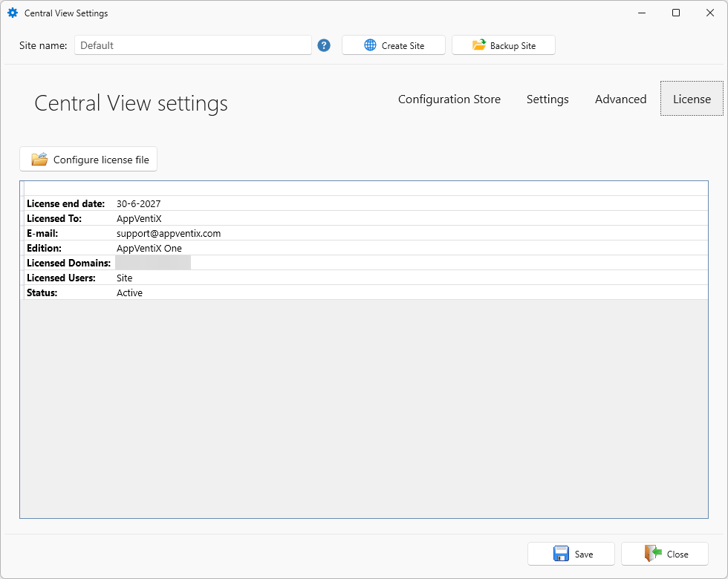728x579 pixels.
Task: Click the Edition label
Action: pos(44,248)
